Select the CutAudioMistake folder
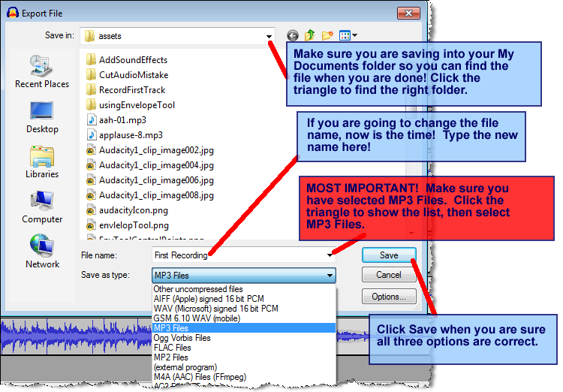The height and width of the screenshot is (392, 563). 128,75
